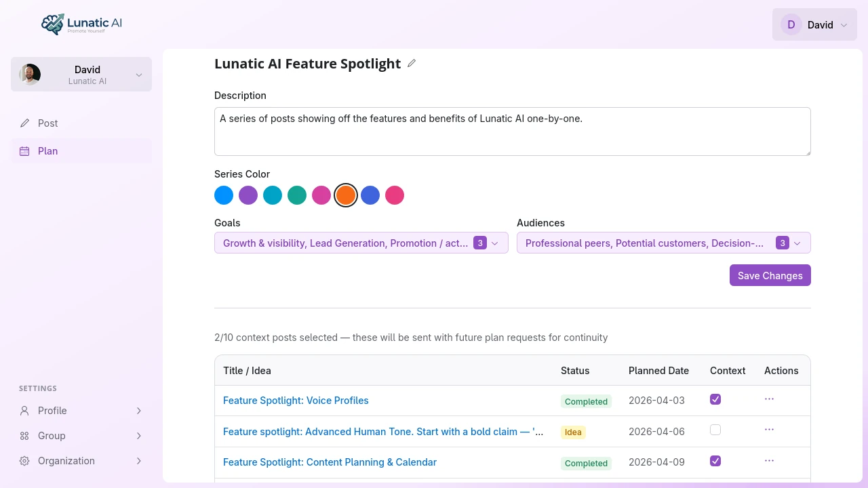Pick the cyan series color
The height and width of the screenshot is (488, 868).
273,195
